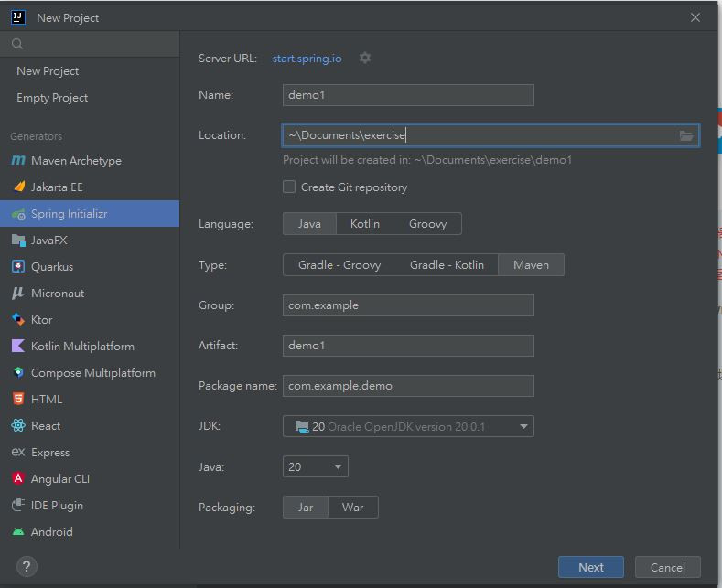The width and height of the screenshot is (722, 588).
Task: Set language to Kotlin
Action: pyautogui.click(x=365, y=224)
